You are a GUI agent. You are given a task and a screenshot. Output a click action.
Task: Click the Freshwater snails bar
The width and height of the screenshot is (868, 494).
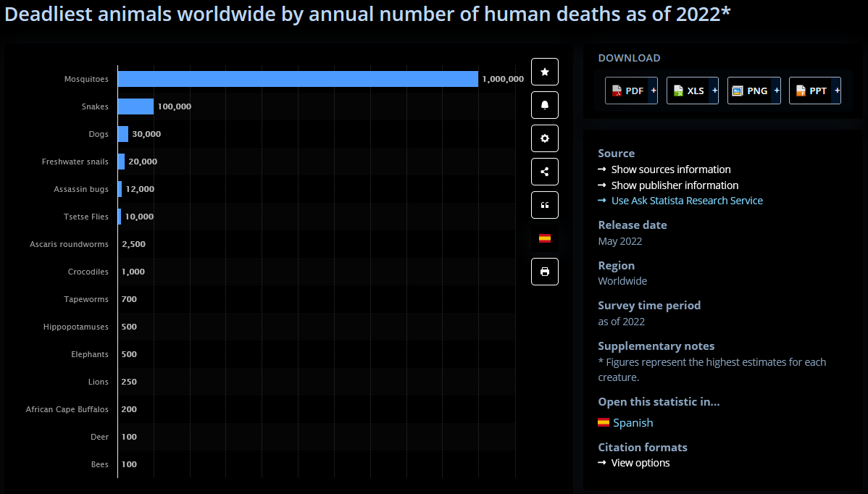[x=121, y=162]
